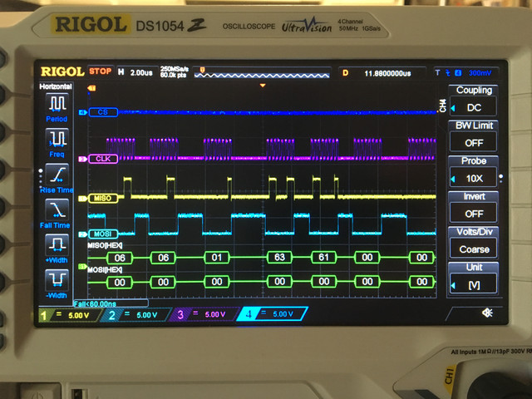Click the STOP run status
The image size is (532, 399).
[101, 71]
